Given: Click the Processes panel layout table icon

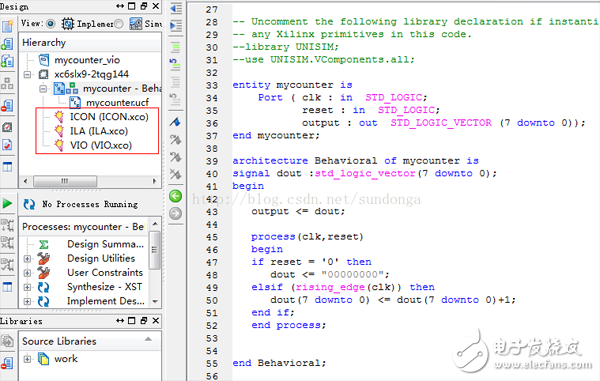Looking at the screenshot, I should click(x=7, y=287).
